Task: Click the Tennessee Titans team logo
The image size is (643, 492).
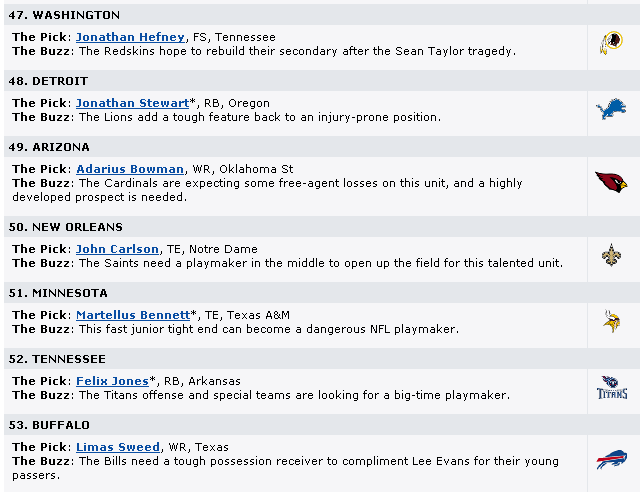Action: click(x=611, y=387)
